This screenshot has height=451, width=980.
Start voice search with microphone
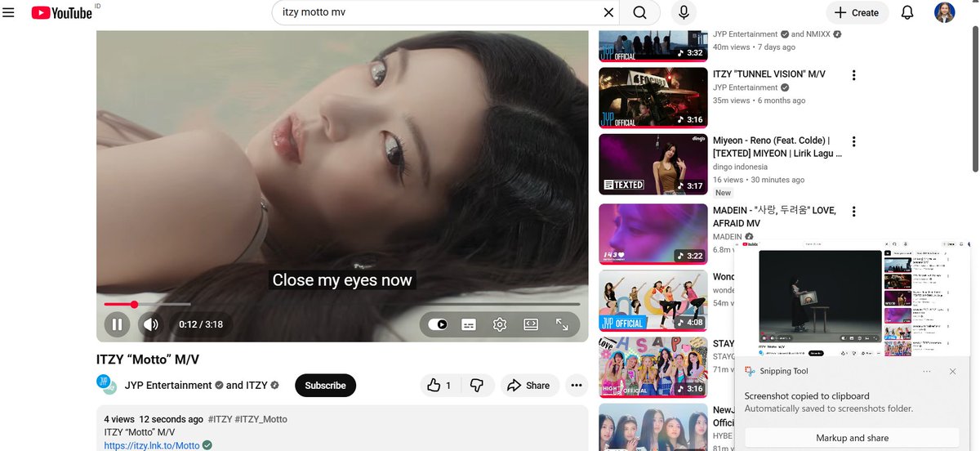684,12
